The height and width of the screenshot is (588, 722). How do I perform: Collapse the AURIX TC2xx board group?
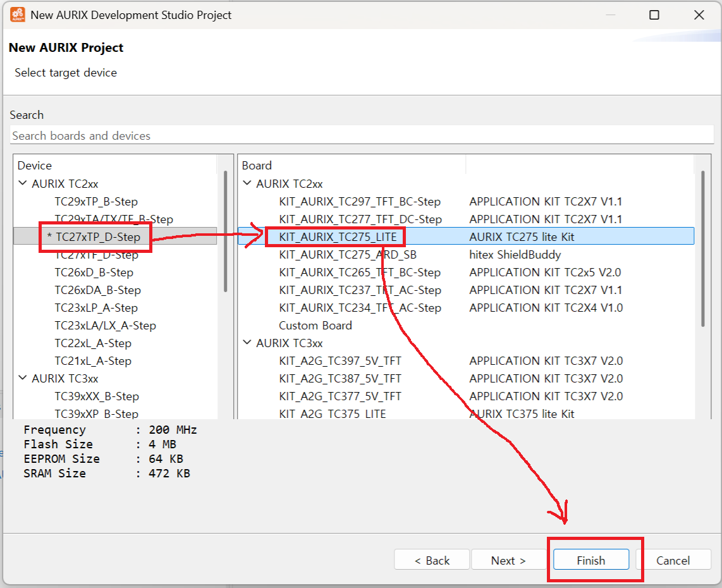pos(247,184)
